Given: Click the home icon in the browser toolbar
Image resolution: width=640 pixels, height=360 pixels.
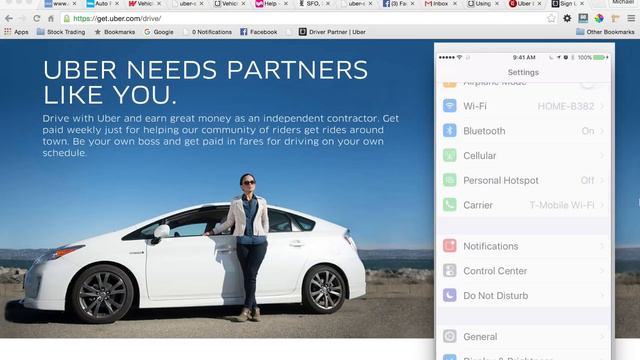Looking at the screenshot, I should 51,18.
